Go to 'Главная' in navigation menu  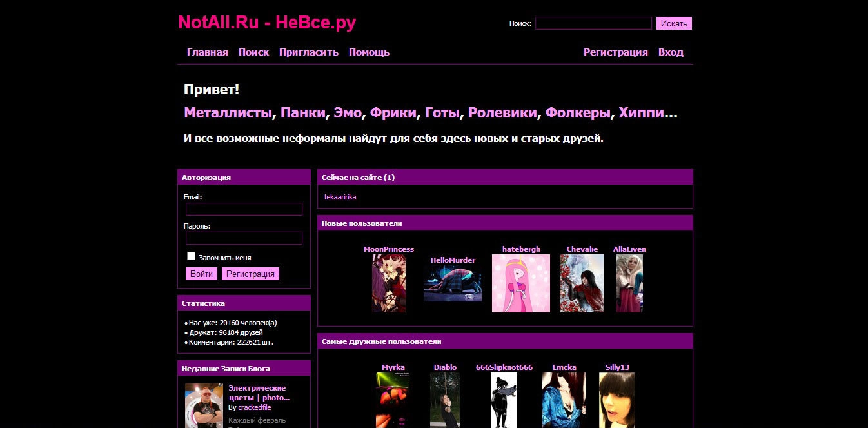[x=207, y=52]
